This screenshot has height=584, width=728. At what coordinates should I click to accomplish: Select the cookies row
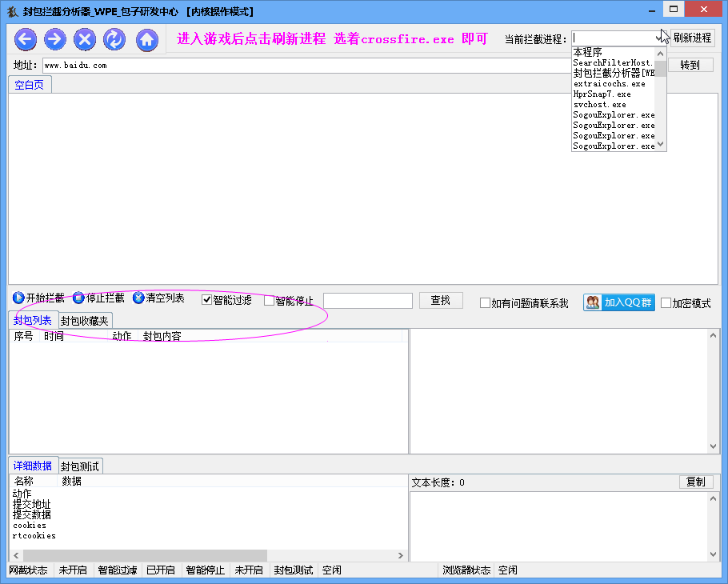coord(30,525)
